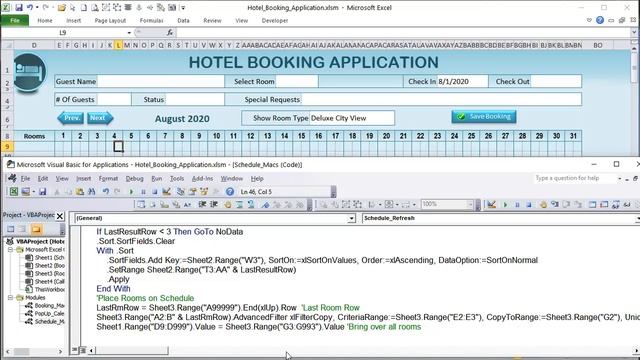Open the Schedule_Refresh procedure dropdown
The image size is (640, 360).
click(637, 218)
